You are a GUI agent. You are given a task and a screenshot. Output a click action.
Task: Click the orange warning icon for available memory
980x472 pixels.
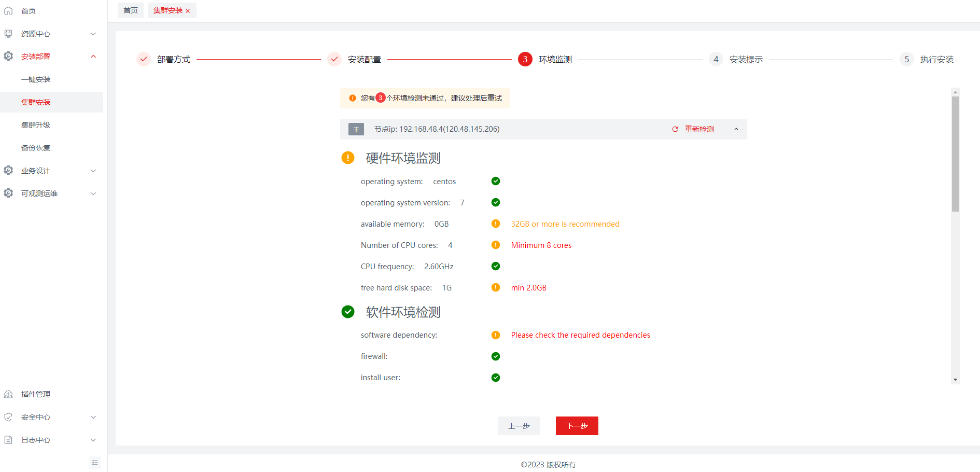point(496,224)
